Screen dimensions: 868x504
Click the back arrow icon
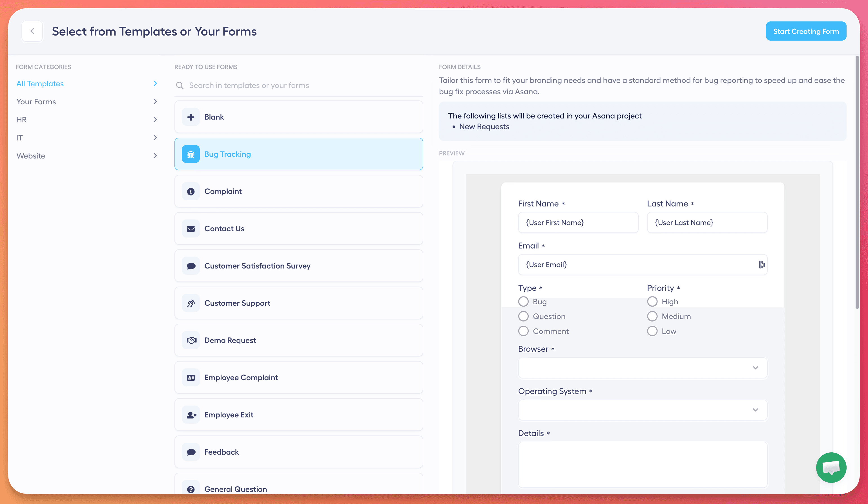(32, 31)
